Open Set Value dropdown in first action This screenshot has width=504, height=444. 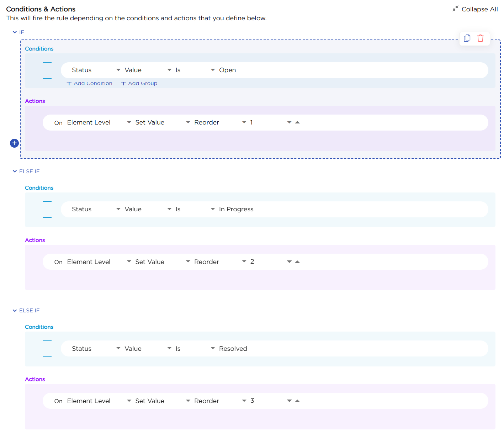click(163, 122)
